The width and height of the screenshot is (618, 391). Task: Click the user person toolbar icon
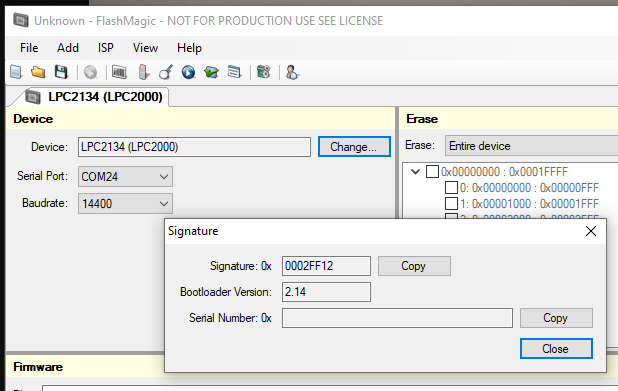pos(292,72)
